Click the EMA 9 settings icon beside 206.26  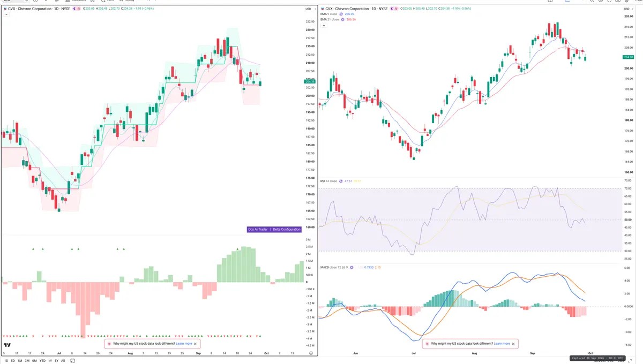(x=341, y=14)
